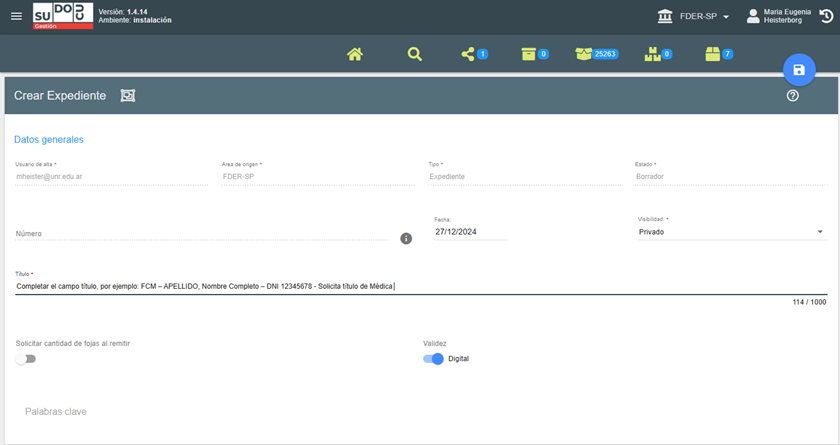840x445 pixels.
Task: Click the blue save floating button
Action: click(798, 70)
